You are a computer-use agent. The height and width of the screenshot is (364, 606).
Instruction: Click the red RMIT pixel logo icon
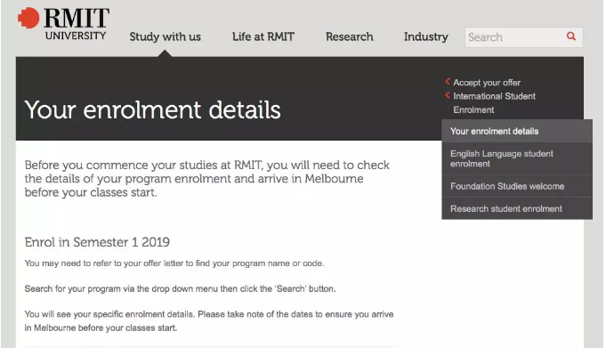pos(28,18)
